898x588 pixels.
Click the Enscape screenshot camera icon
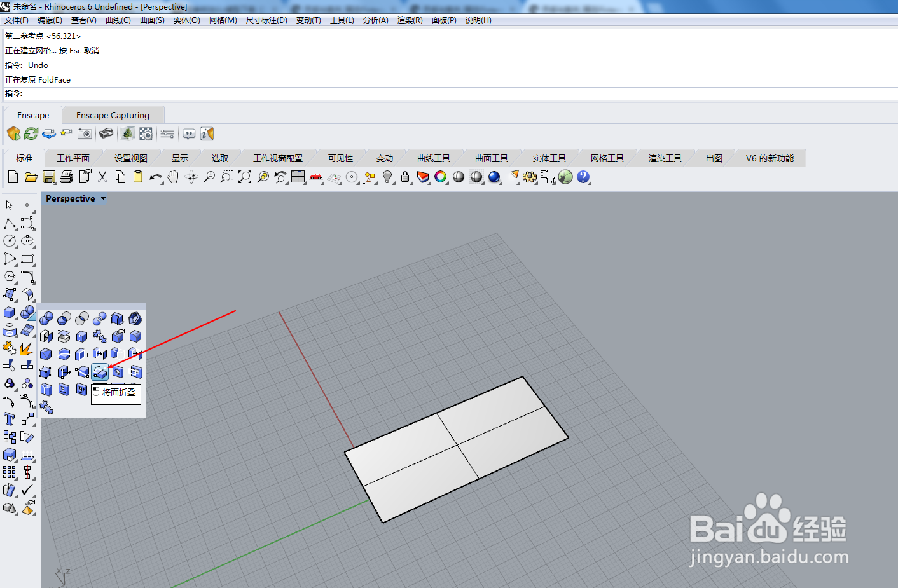pyautogui.click(x=85, y=133)
